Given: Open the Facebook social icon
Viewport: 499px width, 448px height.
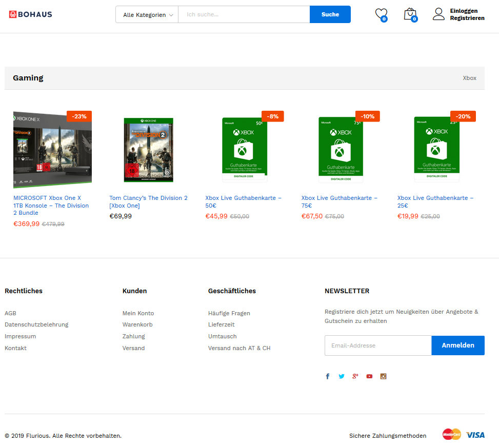Looking at the screenshot, I should tap(328, 376).
